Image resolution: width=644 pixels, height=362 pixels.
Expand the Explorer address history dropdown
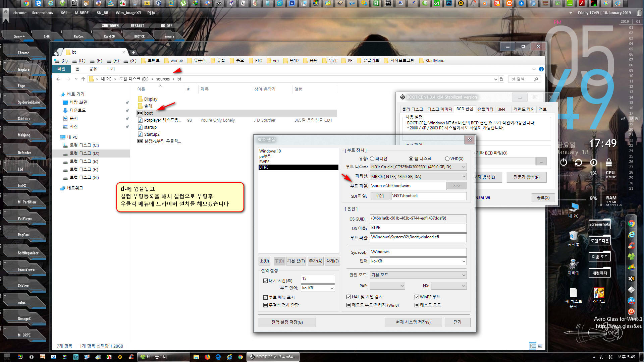coord(495,79)
